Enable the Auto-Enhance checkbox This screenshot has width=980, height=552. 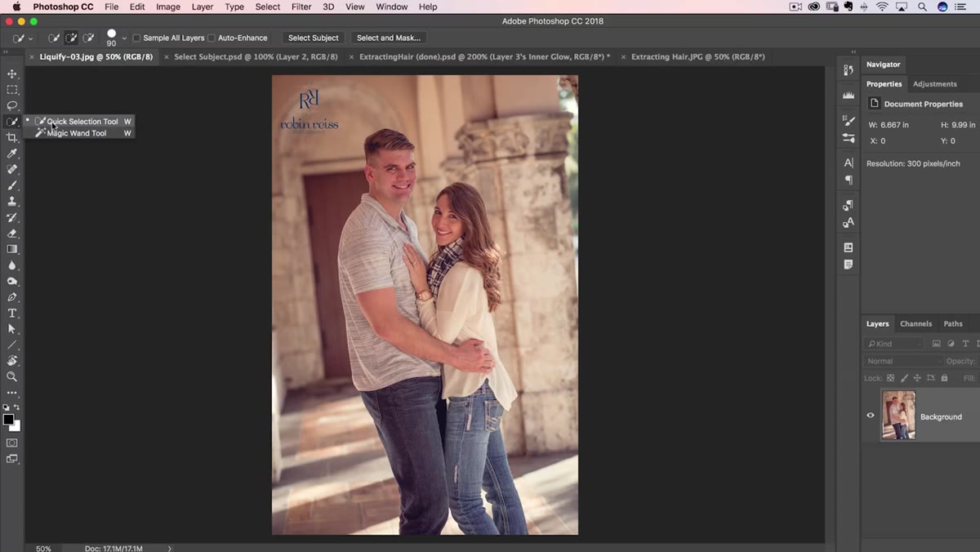(x=212, y=38)
